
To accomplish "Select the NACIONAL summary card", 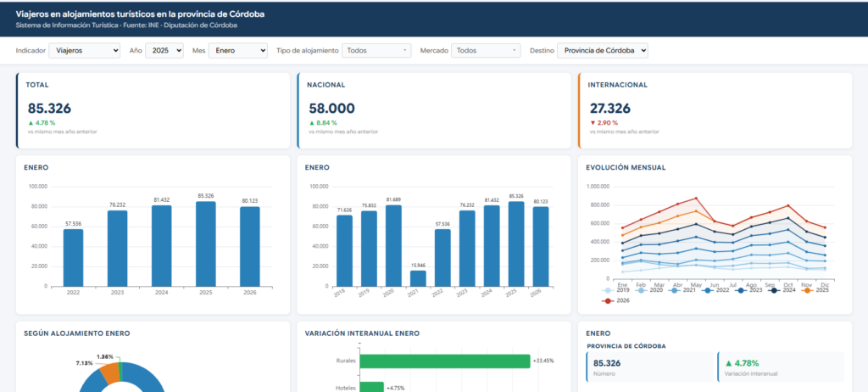I will [x=434, y=110].
